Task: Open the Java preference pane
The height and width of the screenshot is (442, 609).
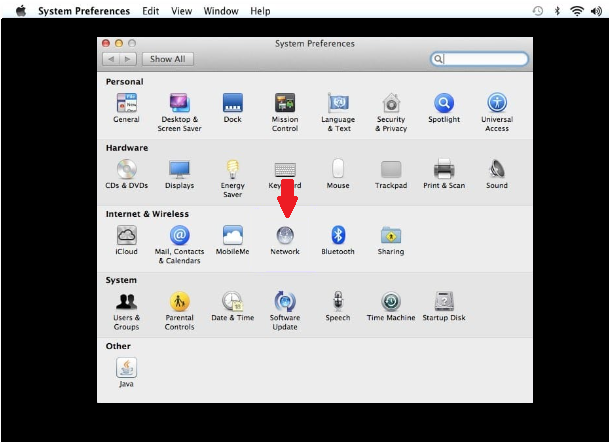Action: (x=127, y=368)
